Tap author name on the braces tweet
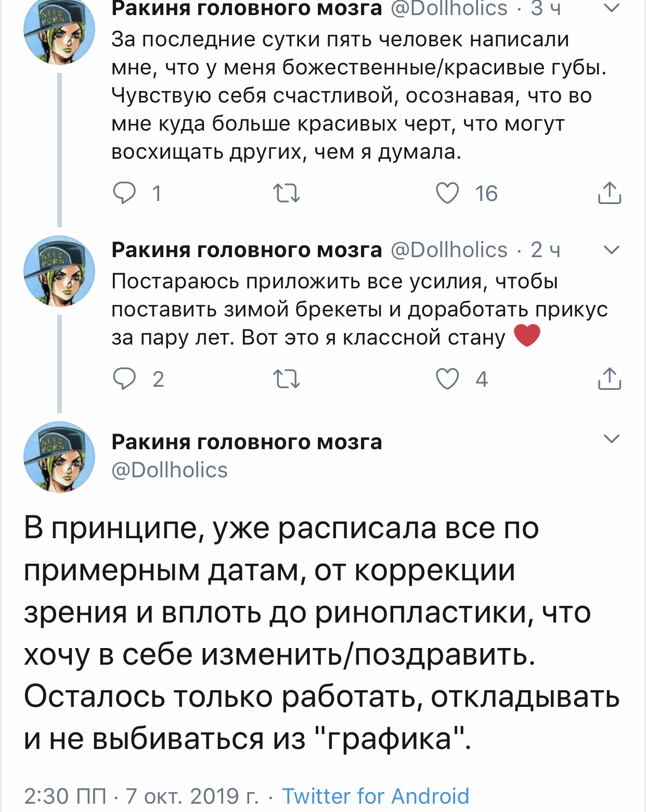Screen dimensions: 646x812 (247, 250)
